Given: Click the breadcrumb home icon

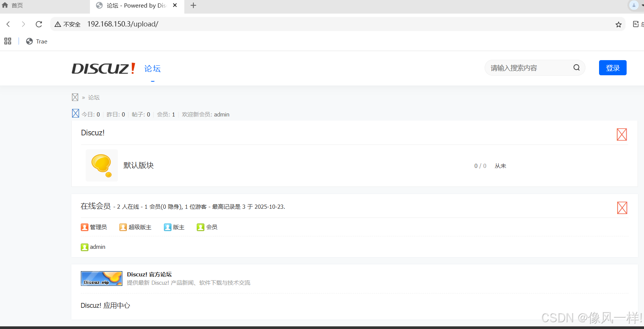Looking at the screenshot, I should click(x=75, y=97).
